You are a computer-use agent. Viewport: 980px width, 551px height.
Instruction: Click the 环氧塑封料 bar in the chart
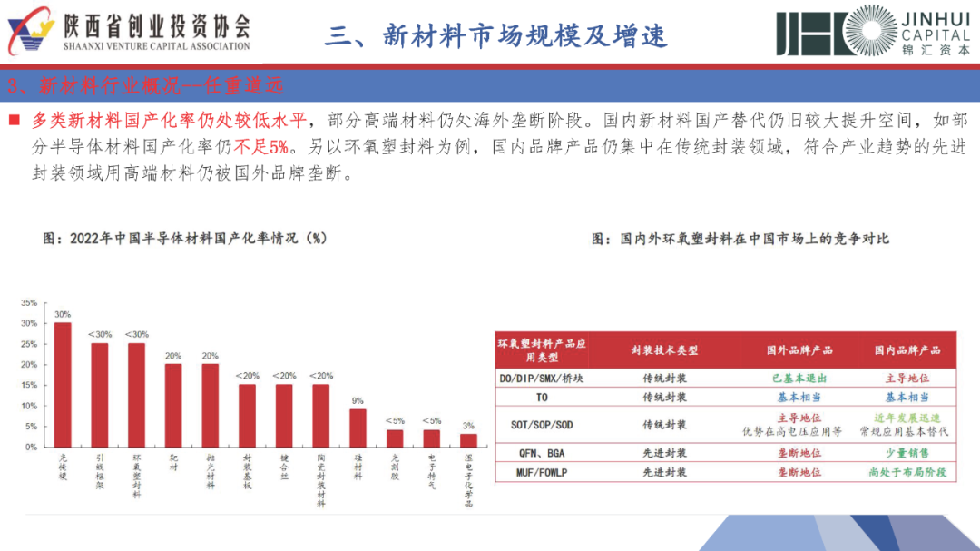pos(136,395)
